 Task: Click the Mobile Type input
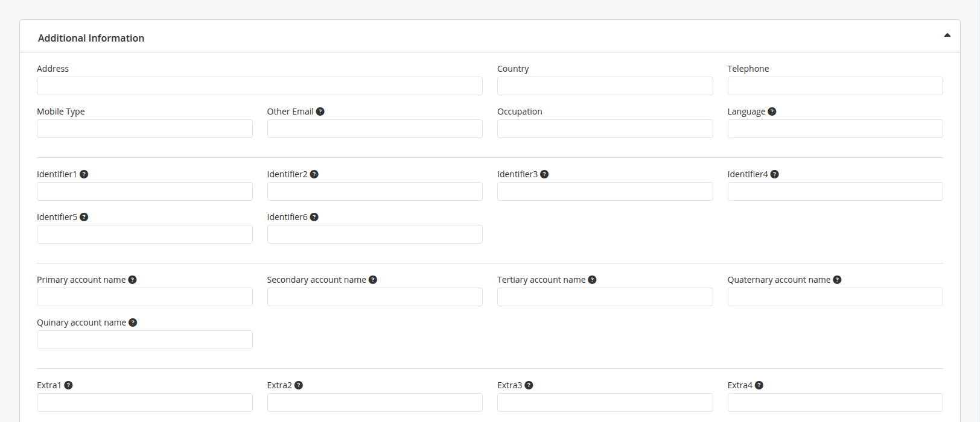point(145,129)
